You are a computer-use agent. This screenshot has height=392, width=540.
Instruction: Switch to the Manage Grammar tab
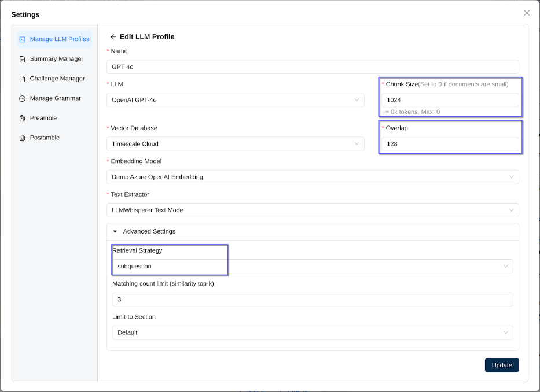click(x=55, y=98)
